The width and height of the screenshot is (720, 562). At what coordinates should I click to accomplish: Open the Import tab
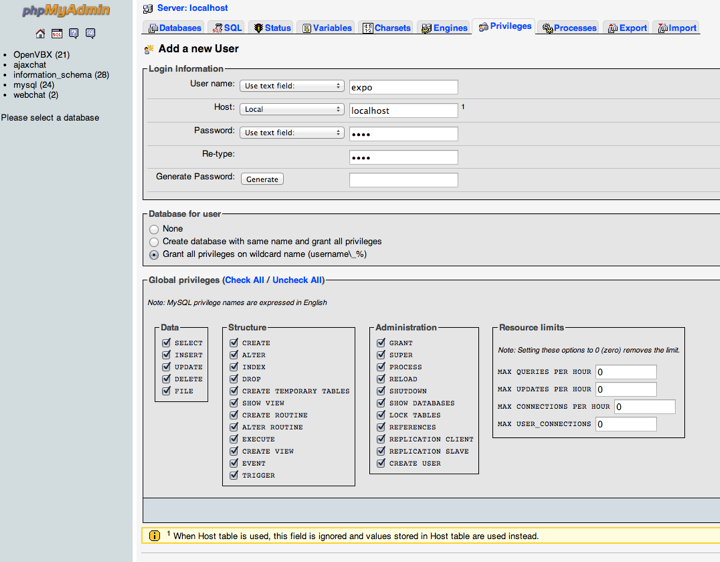(x=677, y=28)
